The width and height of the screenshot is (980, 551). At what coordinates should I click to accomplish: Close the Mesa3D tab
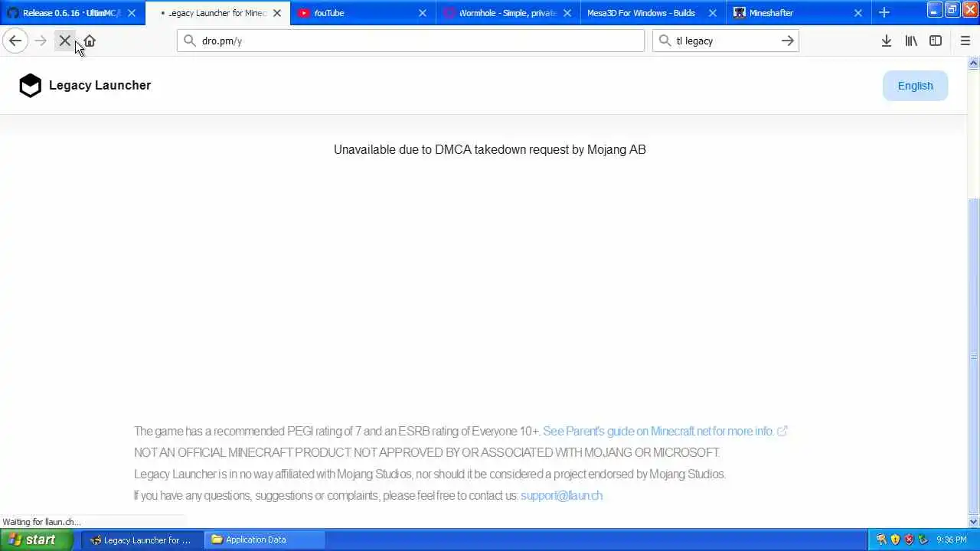(713, 13)
